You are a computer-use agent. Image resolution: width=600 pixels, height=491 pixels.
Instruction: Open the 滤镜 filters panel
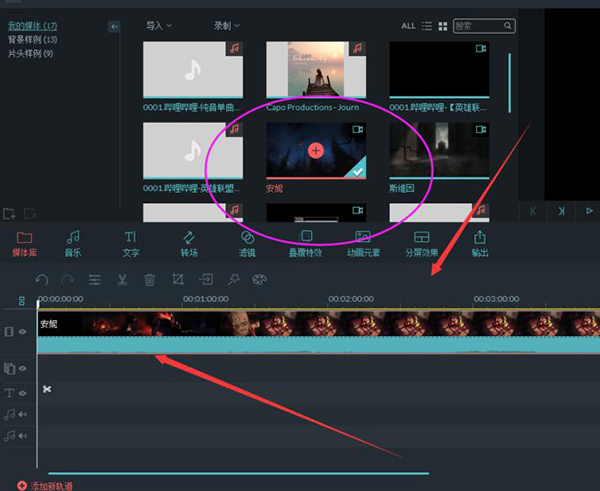point(247,243)
